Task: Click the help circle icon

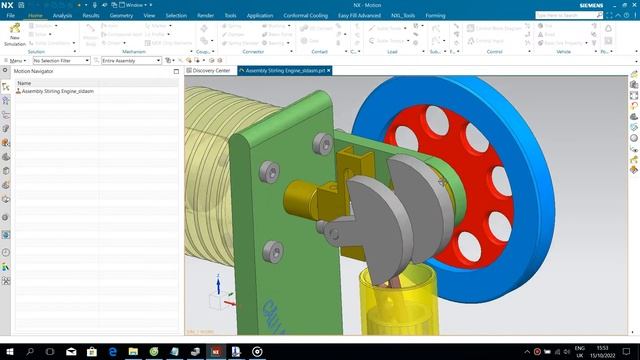Action: coord(627,16)
